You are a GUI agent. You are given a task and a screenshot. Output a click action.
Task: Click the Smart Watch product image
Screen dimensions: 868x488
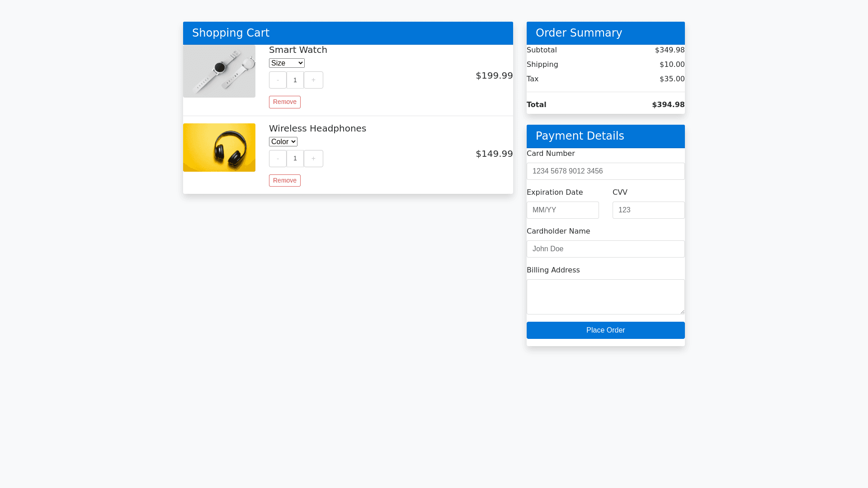pyautogui.click(x=219, y=71)
